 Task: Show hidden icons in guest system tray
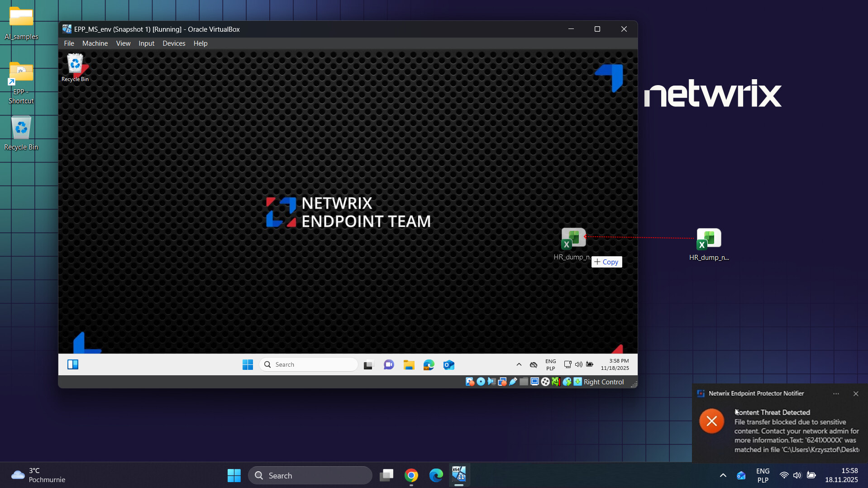click(519, 365)
